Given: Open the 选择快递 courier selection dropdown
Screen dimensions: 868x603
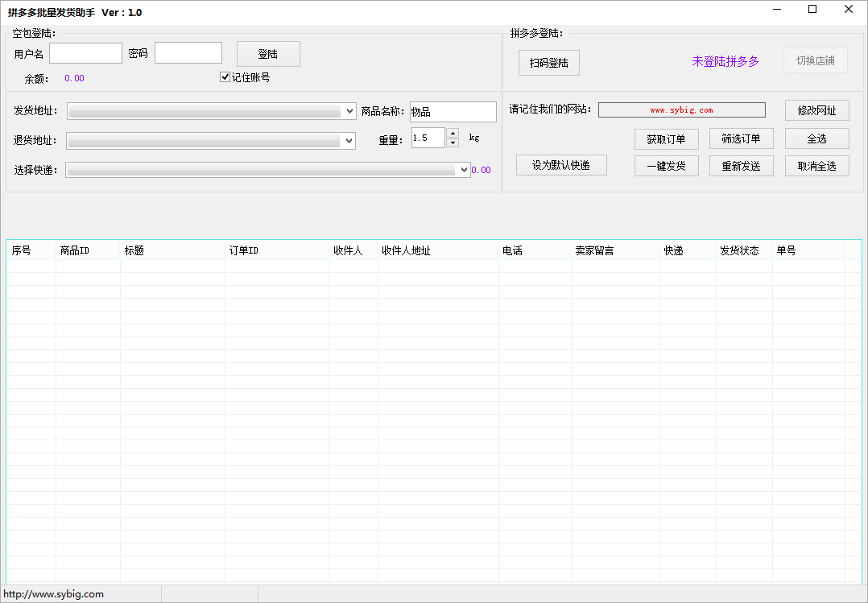Looking at the screenshot, I should [464, 169].
